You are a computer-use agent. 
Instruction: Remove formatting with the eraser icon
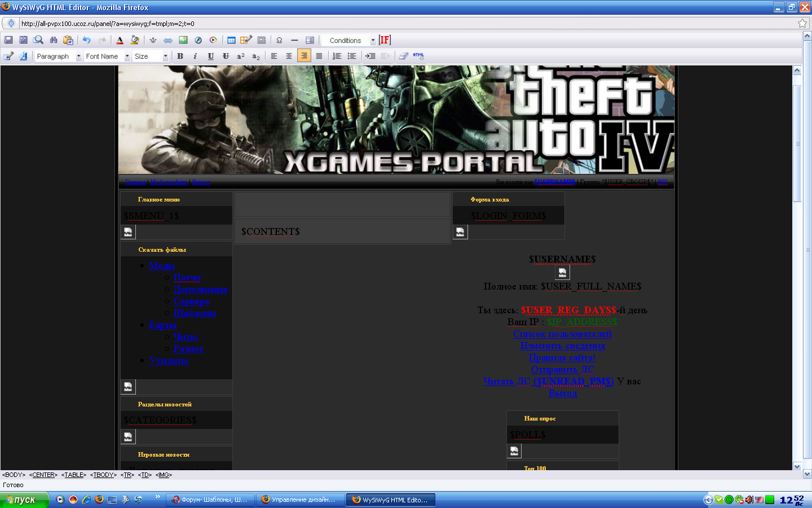(x=403, y=56)
